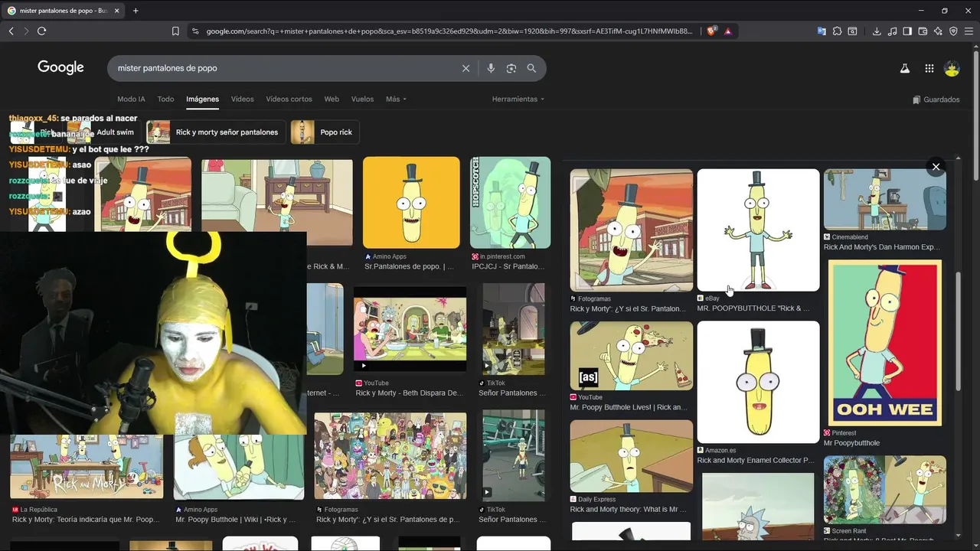Open the browser hamburger main menu

pyautogui.click(x=969, y=31)
